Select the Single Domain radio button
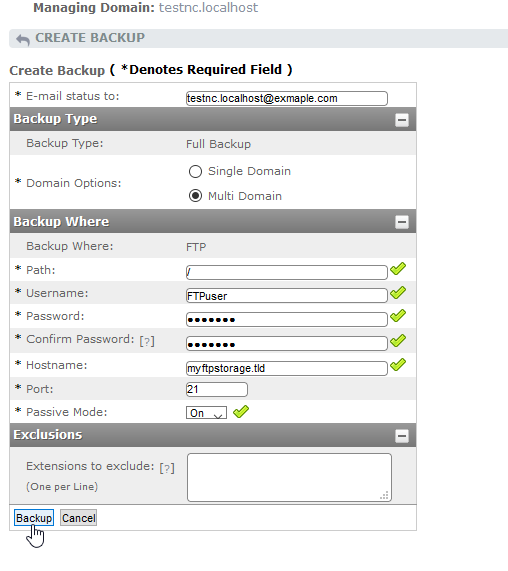Viewport: 508px width, 571px height. point(195,171)
